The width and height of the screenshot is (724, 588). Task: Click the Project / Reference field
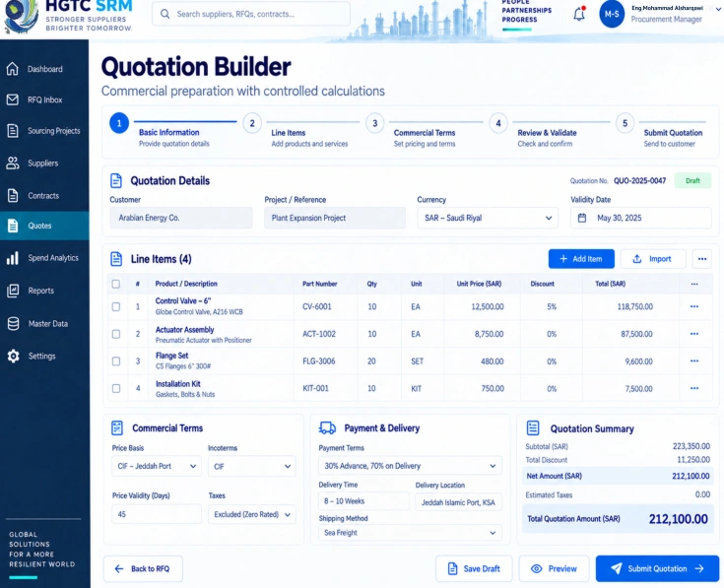[x=335, y=218]
